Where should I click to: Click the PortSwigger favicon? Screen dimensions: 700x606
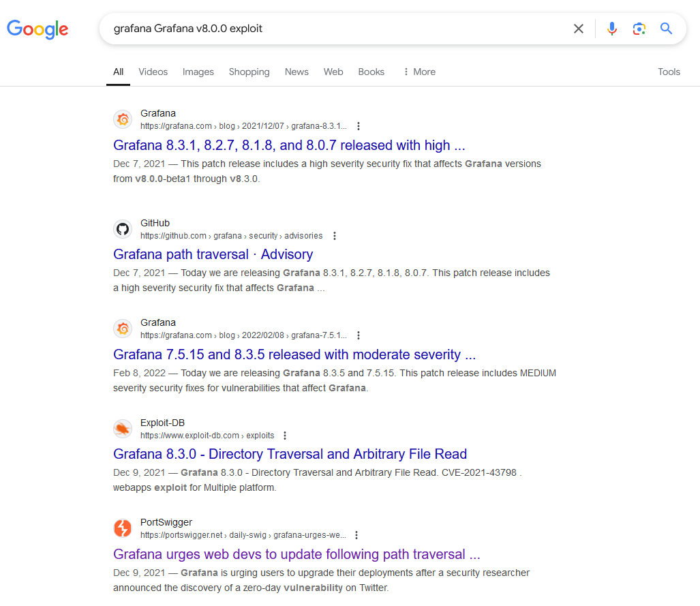coord(123,528)
